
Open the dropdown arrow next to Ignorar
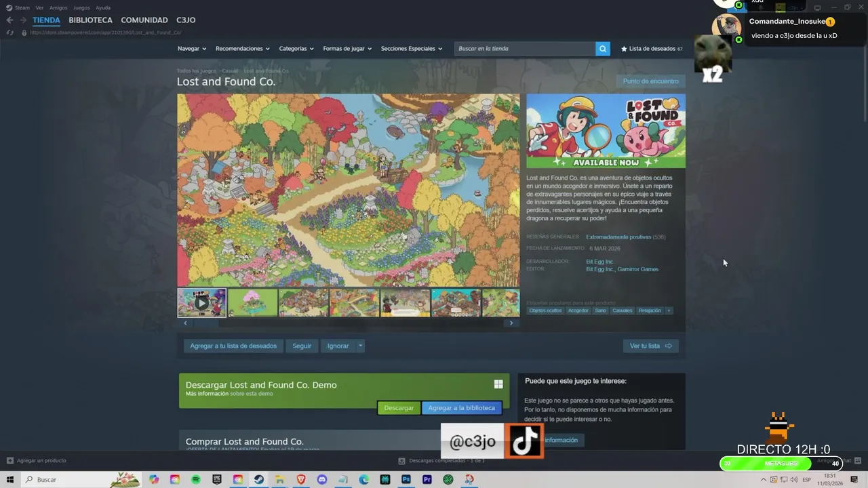[361, 346]
